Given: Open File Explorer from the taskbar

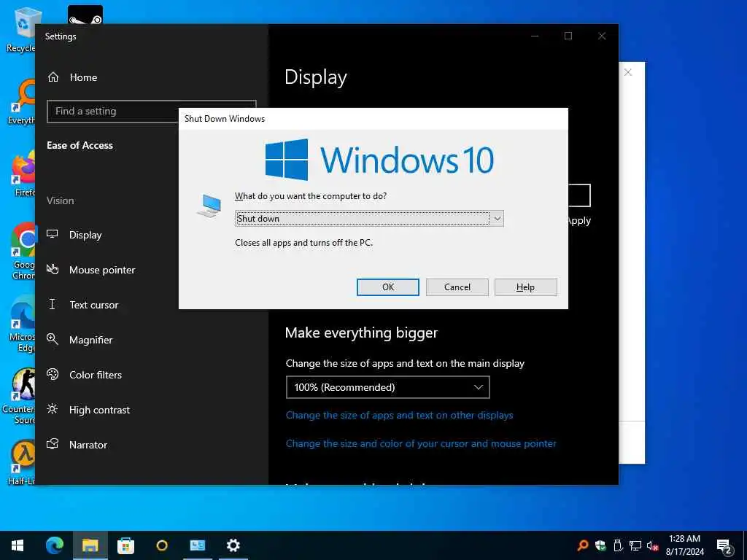Looking at the screenshot, I should [x=90, y=545].
